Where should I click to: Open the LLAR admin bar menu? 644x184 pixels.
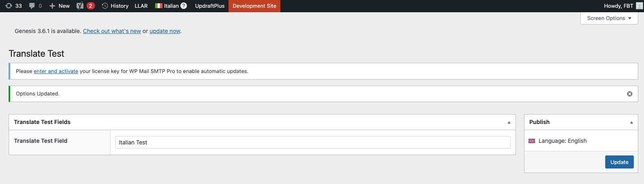(x=141, y=6)
